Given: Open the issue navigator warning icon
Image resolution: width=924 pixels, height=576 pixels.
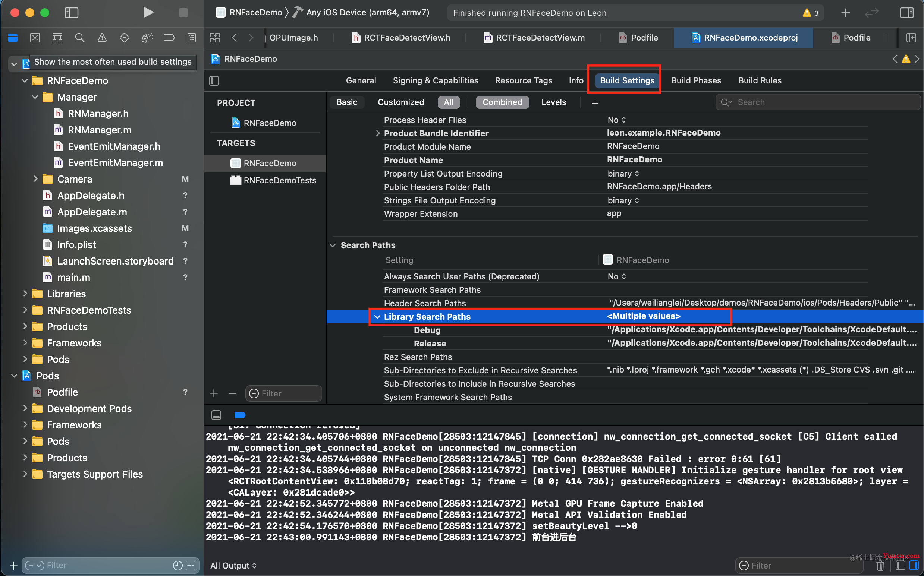Looking at the screenshot, I should [102, 38].
